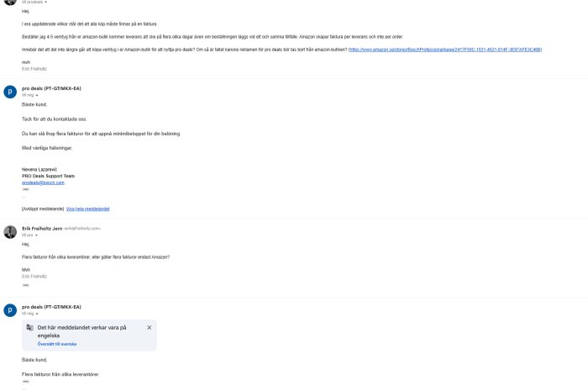The height and width of the screenshot is (391, 588).
Task: Open the prodeals@bosch.com email link
Action: tap(43, 182)
